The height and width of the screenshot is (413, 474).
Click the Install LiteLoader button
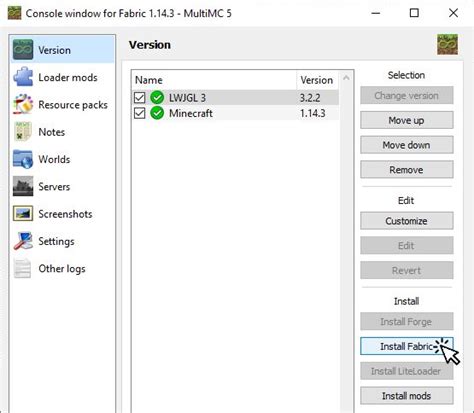pyautogui.click(x=407, y=371)
